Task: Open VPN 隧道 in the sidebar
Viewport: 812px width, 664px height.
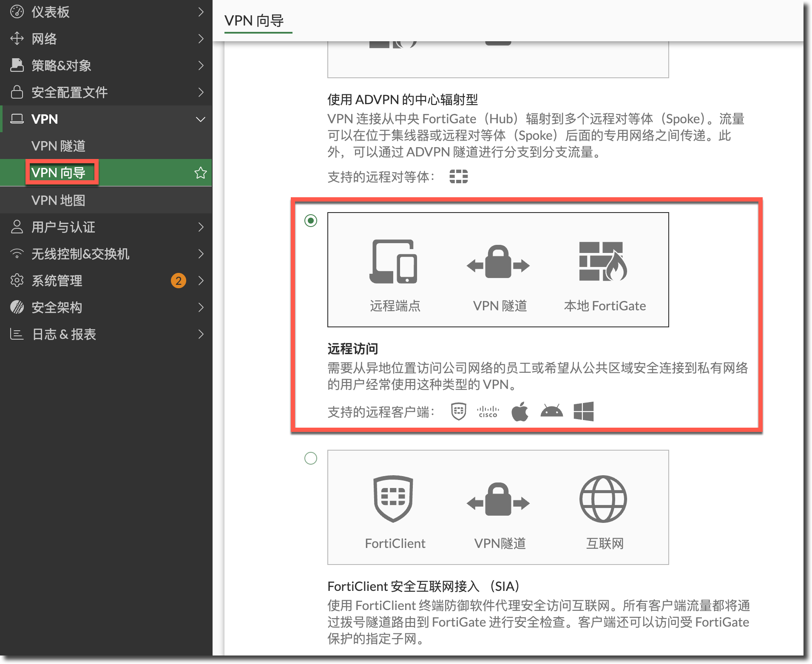Action: (59, 146)
